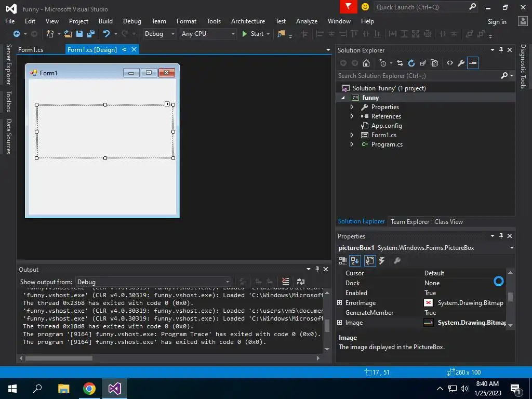
Task: Click the Output panel vertical scrollbar thumb
Action: (x=327, y=325)
